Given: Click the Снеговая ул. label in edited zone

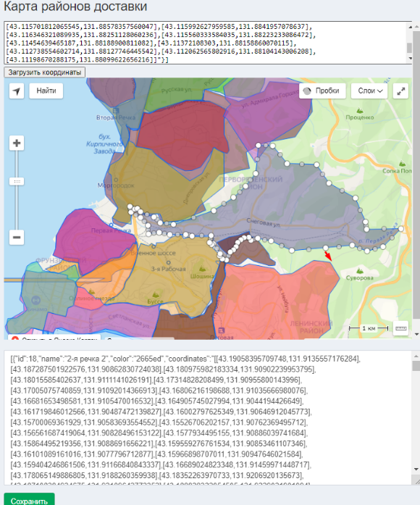Looking at the screenshot, I should 264,222.
